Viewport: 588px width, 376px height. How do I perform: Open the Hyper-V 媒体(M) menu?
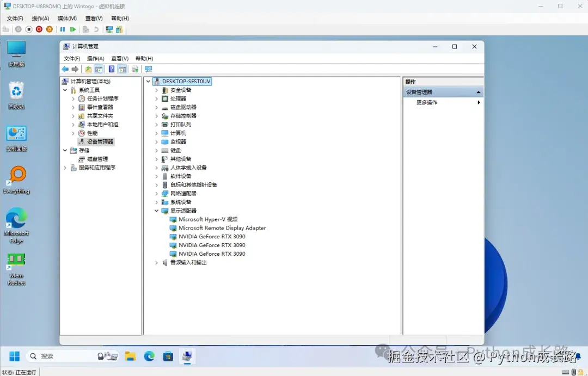click(x=67, y=19)
